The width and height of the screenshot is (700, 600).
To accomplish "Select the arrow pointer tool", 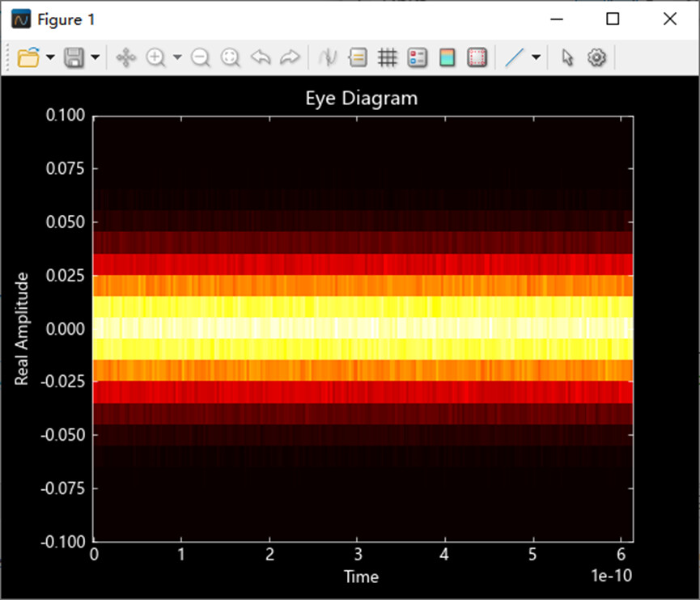I will point(567,57).
